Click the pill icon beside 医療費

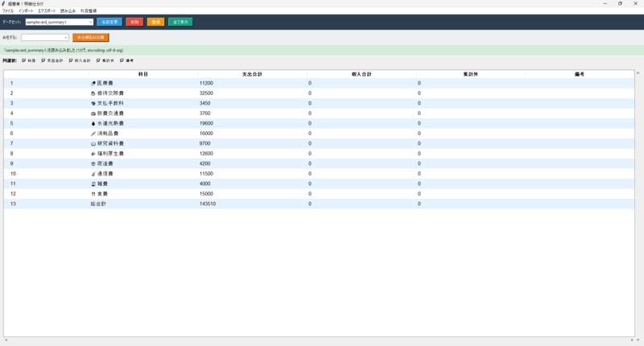click(93, 83)
